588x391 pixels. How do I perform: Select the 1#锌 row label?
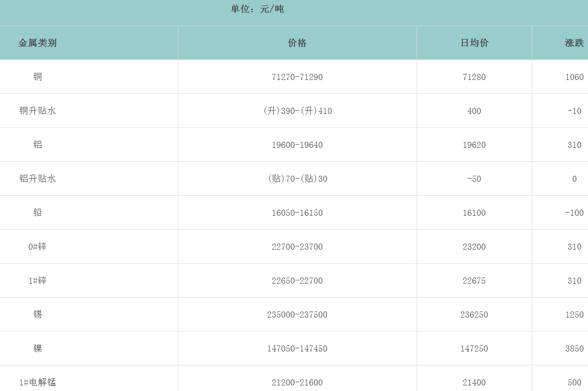(x=38, y=280)
